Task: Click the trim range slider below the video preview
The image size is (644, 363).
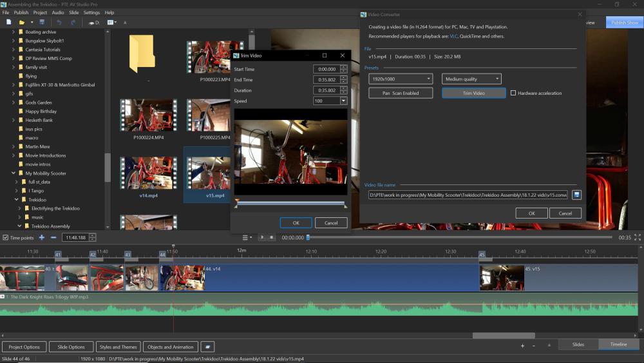Action: 290,204
